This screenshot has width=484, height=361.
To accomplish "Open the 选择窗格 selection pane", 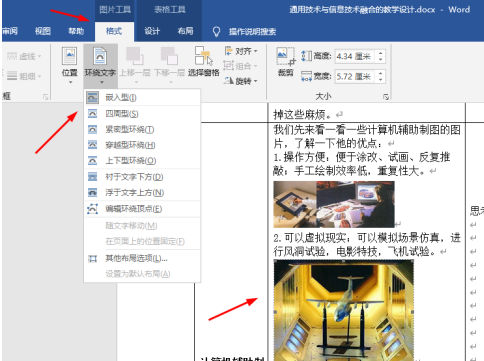I will [204, 62].
